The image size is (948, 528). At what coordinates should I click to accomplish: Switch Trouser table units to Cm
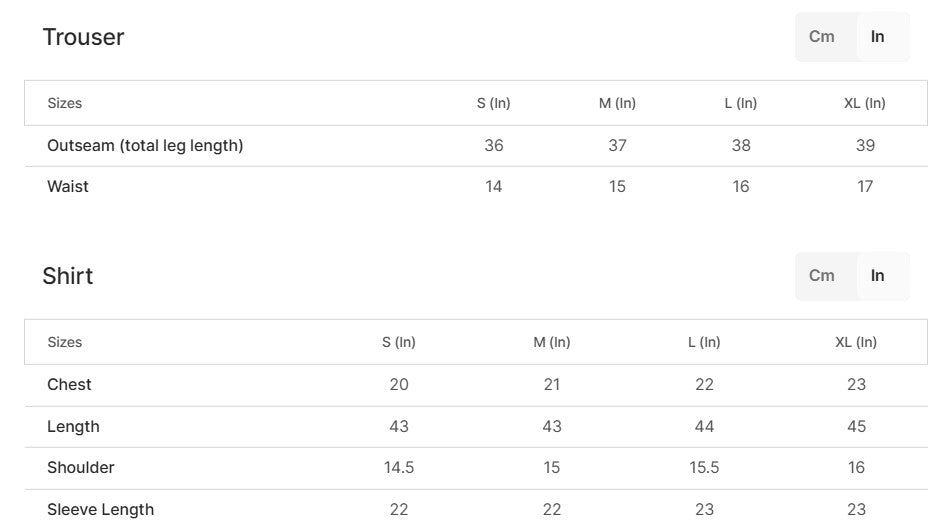pos(822,37)
